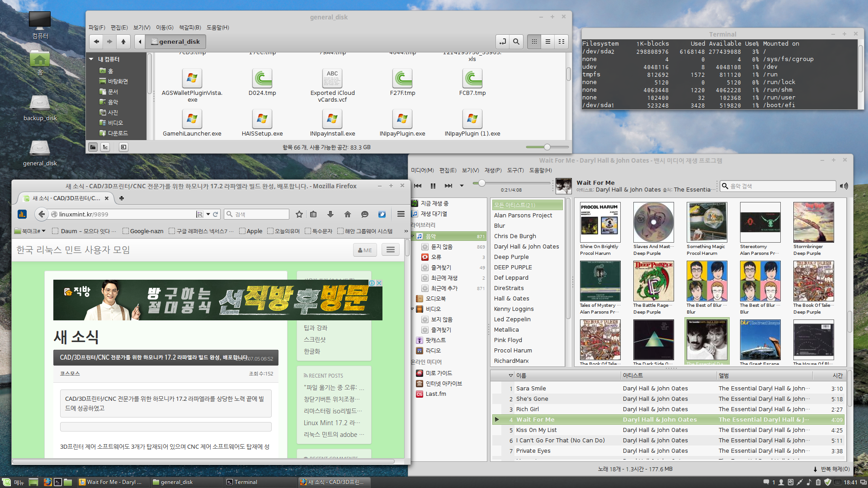Focus the '음악 검색' search field in Banshee
The width and height of the screenshot is (868, 488).
(x=778, y=186)
